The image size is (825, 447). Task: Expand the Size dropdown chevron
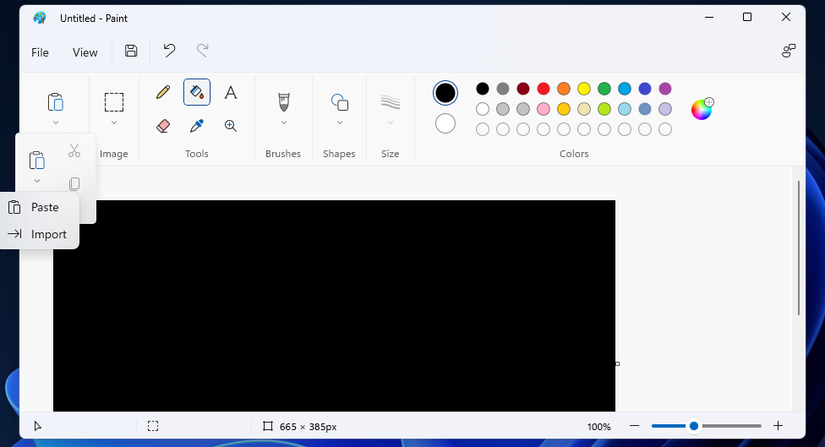pyautogui.click(x=390, y=123)
